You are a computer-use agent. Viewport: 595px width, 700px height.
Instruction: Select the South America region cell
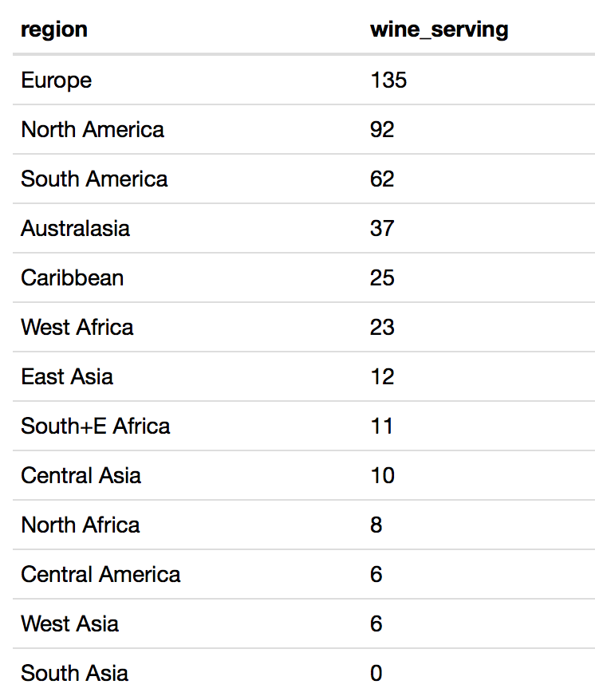[94, 179]
